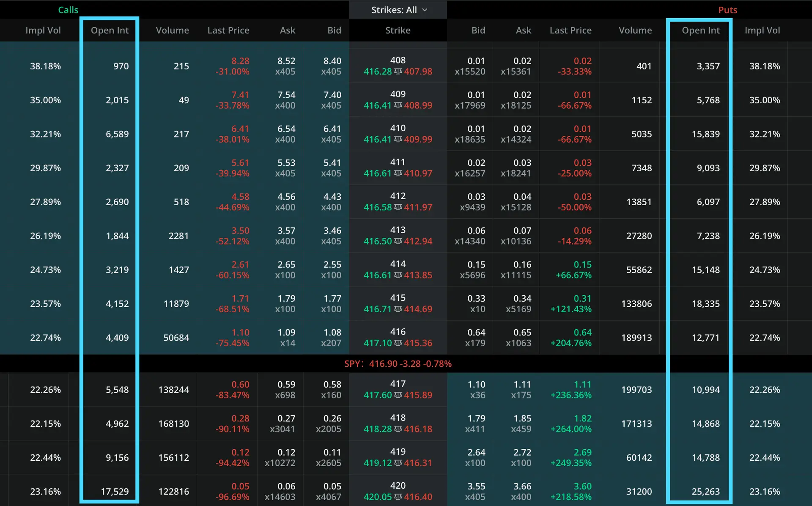Click put bid 1.79 x411 at strike 418

pyautogui.click(x=475, y=423)
